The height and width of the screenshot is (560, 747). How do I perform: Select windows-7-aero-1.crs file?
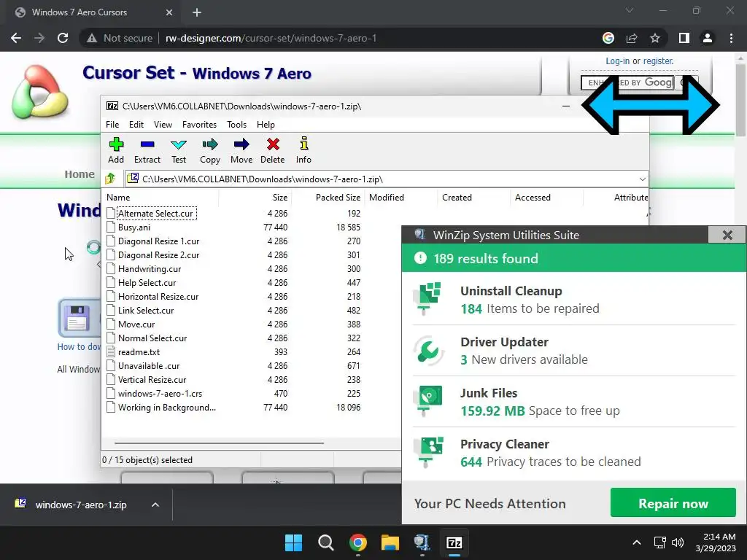coord(160,393)
